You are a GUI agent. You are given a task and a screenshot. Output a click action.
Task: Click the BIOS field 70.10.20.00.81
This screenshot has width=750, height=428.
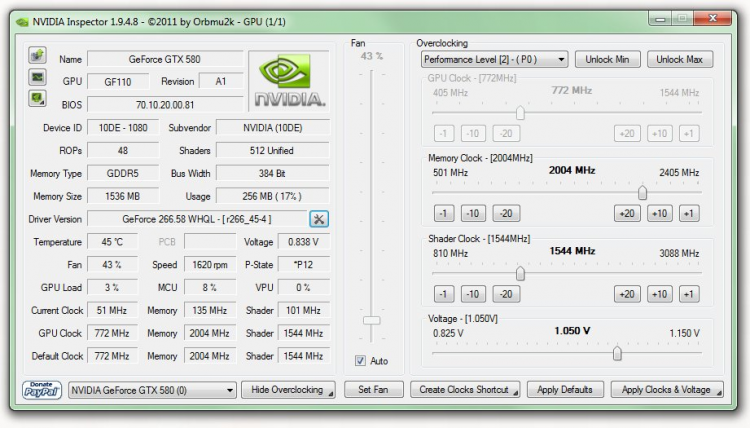coord(165,104)
